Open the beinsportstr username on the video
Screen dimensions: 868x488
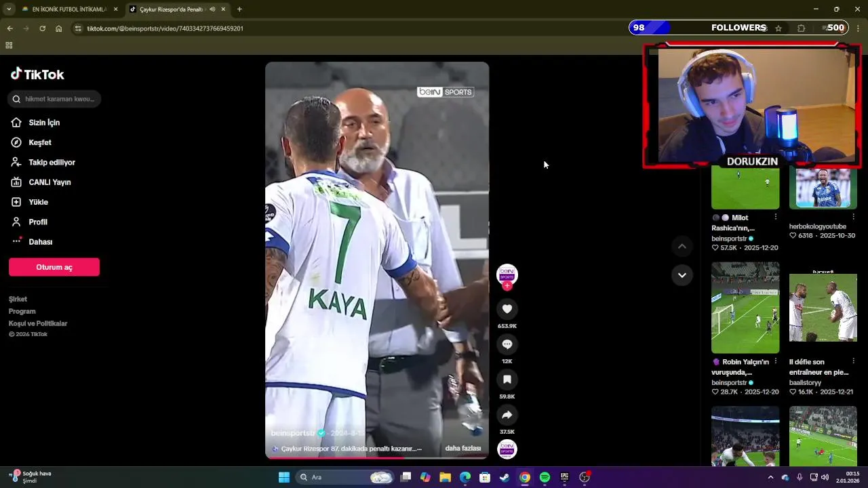293,433
